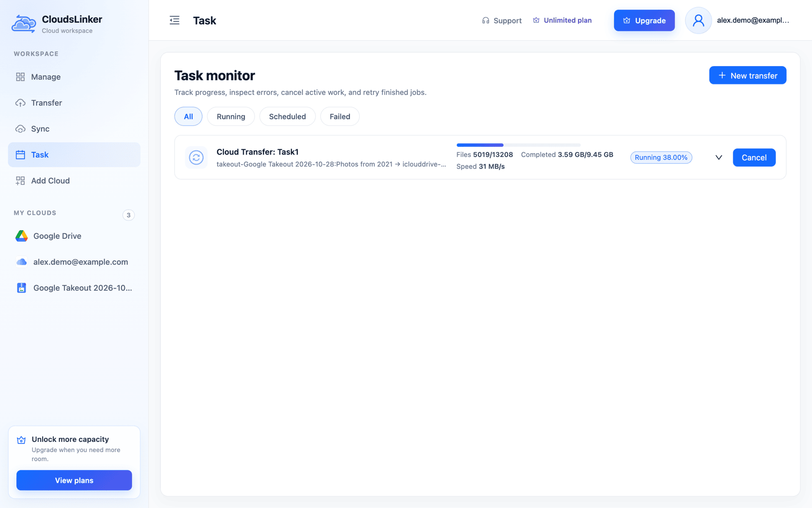This screenshot has width=812, height=508.
Task: Expand Task1 details with the chevron arrow
Action: [719, 157]
